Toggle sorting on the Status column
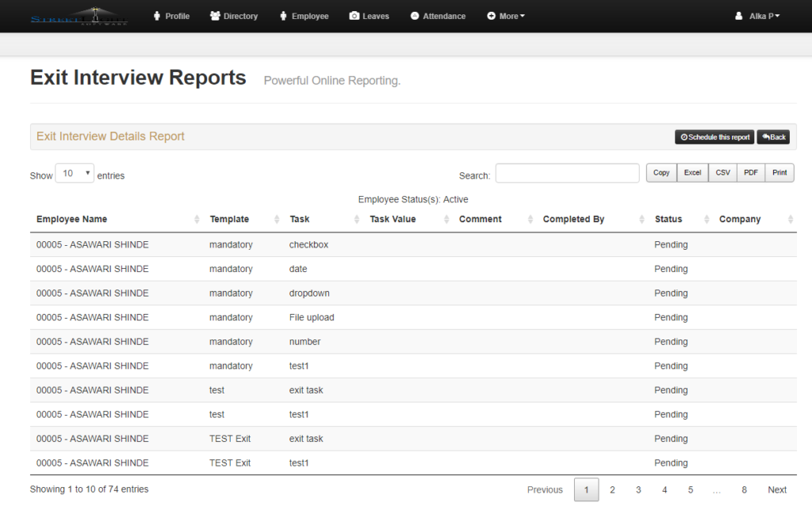This screenshot has height=510, width=812. pyautogui.click(x=668, y=219)
